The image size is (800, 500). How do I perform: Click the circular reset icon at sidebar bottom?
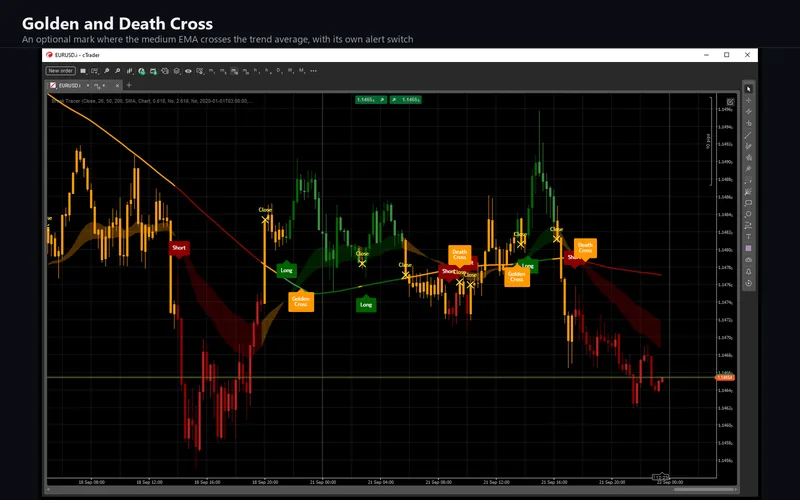point(748,283)
